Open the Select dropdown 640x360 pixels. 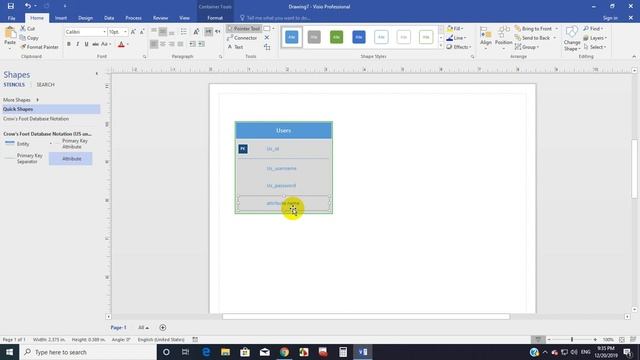coord(595,47)
